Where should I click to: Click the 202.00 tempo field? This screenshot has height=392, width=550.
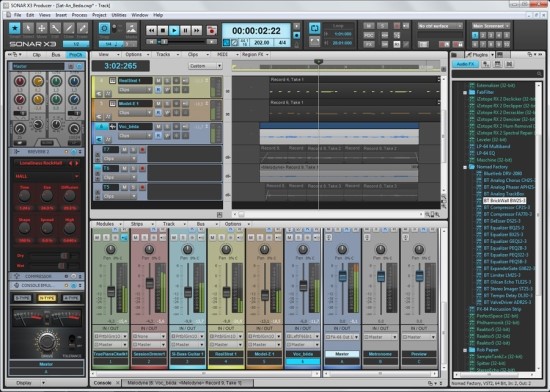click(x=261, y=43)
